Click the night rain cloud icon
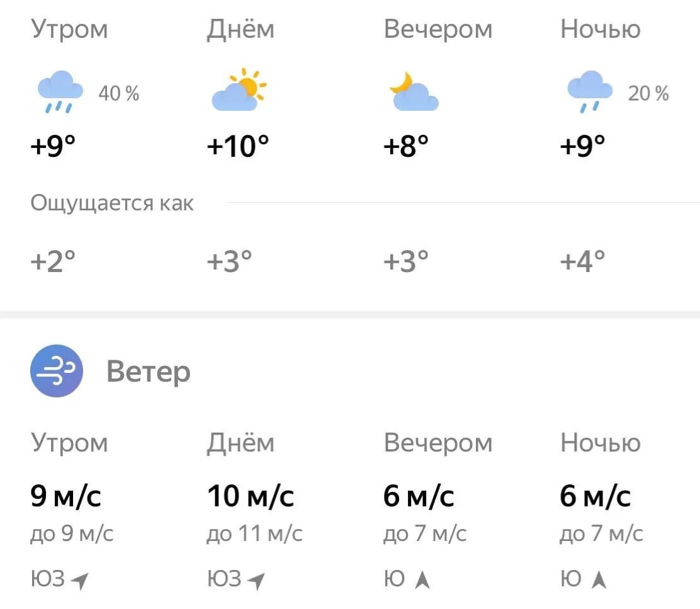The image size is (700, 609). tap(590, 92)
